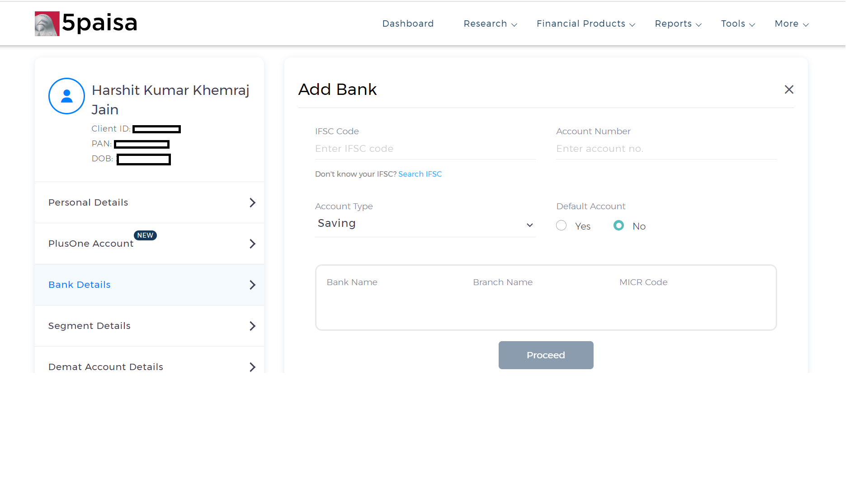The width and height of the screenshot is (868, 488).
Task: Open the Tools menu
Action: 738,23
